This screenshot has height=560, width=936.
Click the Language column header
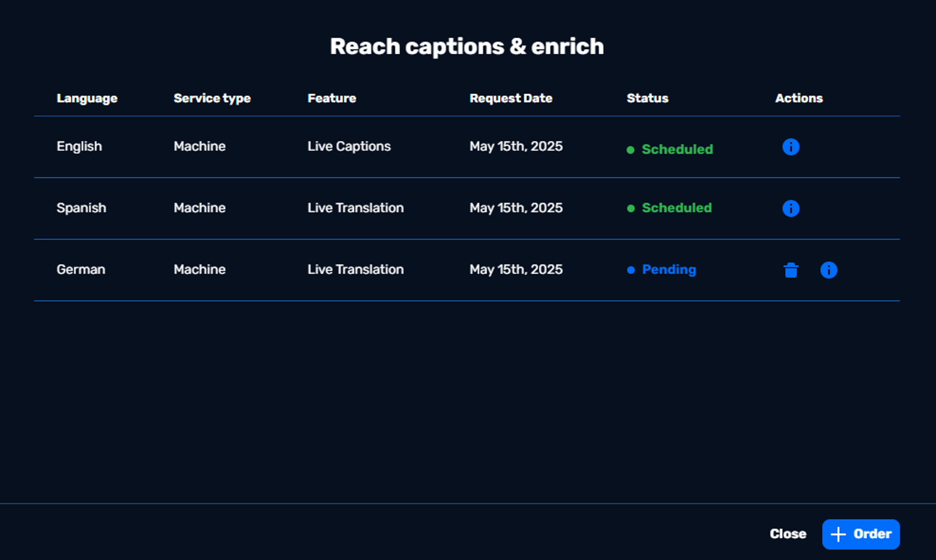tap(87, 98)
